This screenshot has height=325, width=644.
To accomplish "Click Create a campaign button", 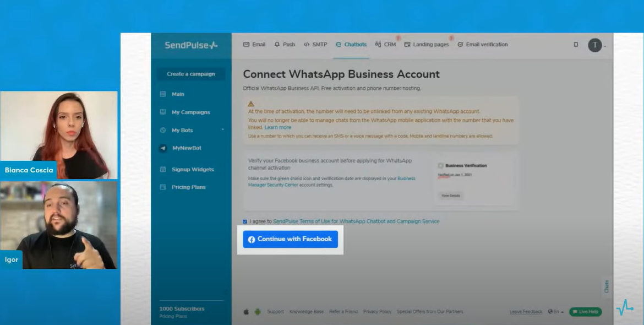I will (x=191, y=74).
